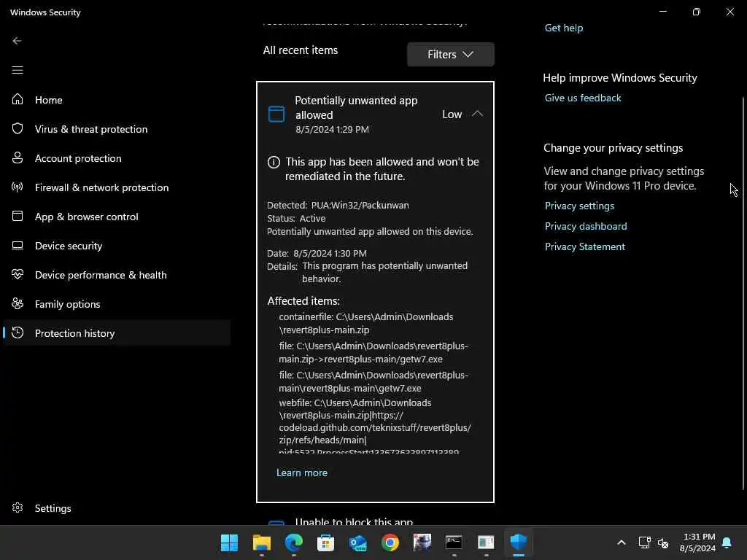Viewport: 747px width, 560px height.
Task: Open the Privacy dashboard link
Action: 586,226
